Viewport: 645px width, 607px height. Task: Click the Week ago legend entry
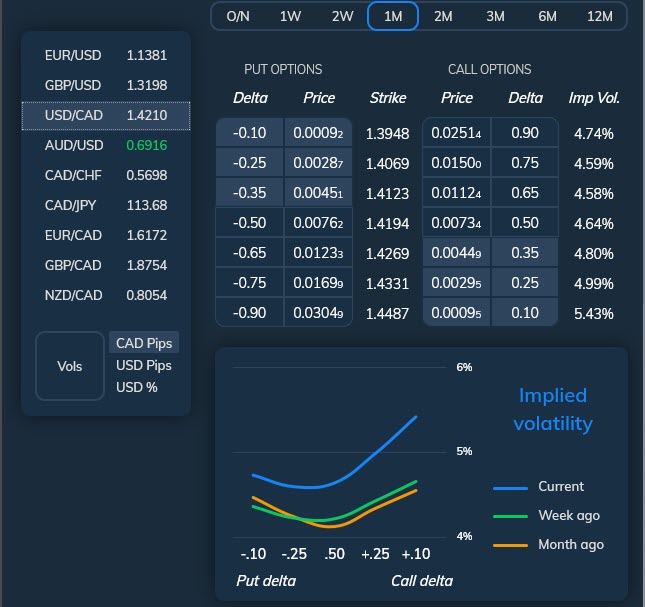click(x=546, y=516)
